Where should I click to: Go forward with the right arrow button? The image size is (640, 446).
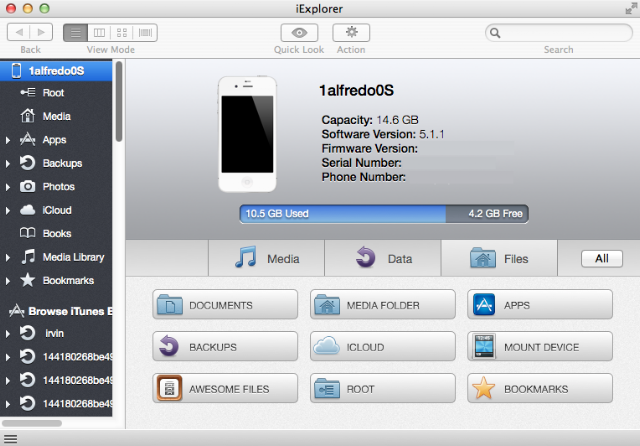pyautogui.click(x=41, y=32)
